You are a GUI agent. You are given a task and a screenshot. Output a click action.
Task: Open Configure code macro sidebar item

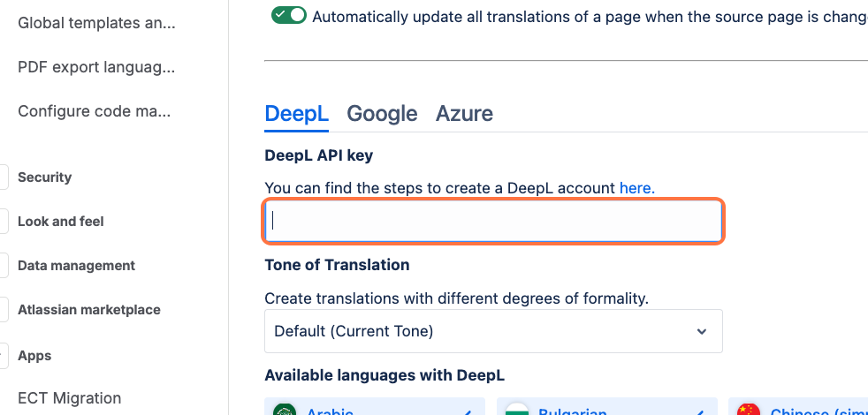click(x=94, y=111)
